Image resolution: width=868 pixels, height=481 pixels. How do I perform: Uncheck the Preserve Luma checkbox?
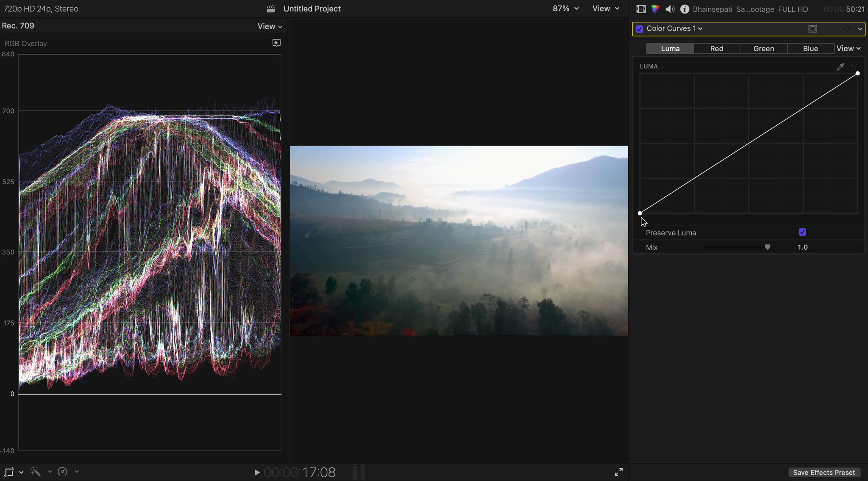coord(802,232)
